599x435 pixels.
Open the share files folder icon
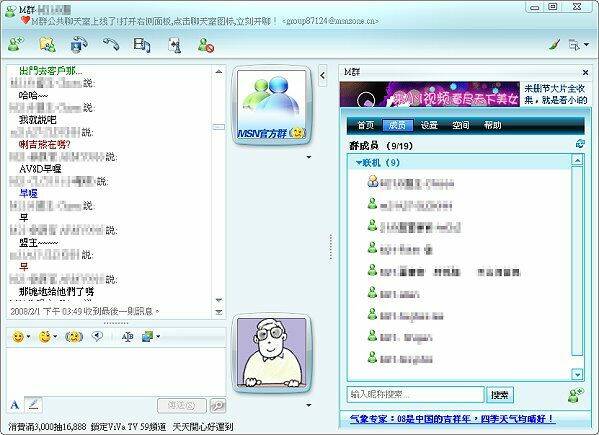[x=47, y=44]
